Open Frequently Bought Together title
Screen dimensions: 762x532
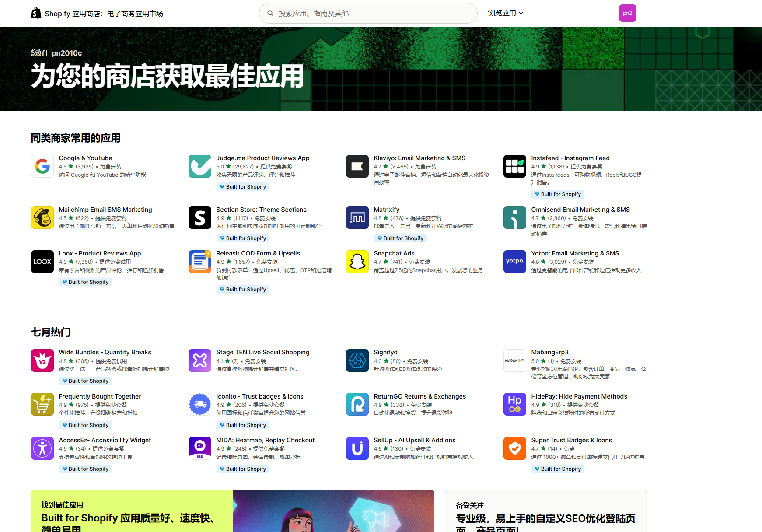point(100,396)
